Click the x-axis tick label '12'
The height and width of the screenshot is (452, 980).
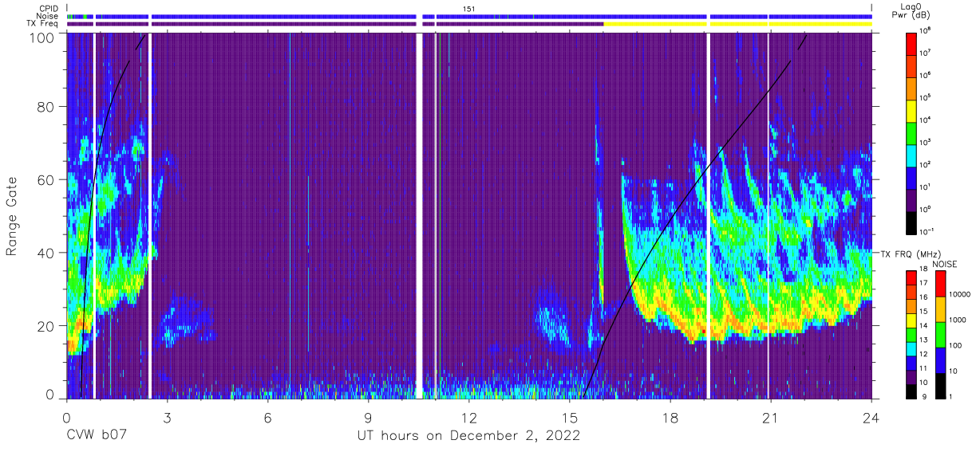[469, 416]
